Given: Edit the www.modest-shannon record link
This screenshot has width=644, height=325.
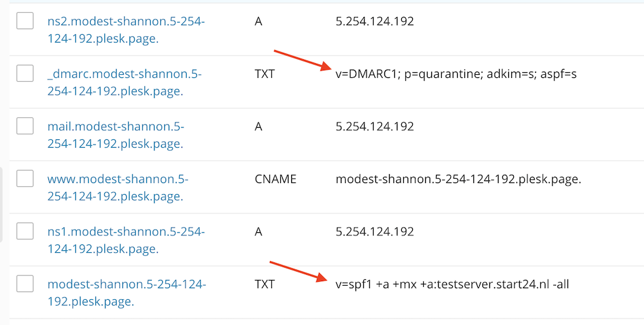Looking at the screenshot, I should click(x=118, y=187).
